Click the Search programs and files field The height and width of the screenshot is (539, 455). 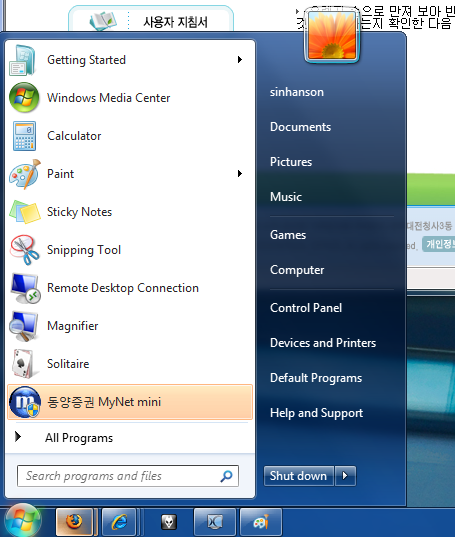[127, 476]
